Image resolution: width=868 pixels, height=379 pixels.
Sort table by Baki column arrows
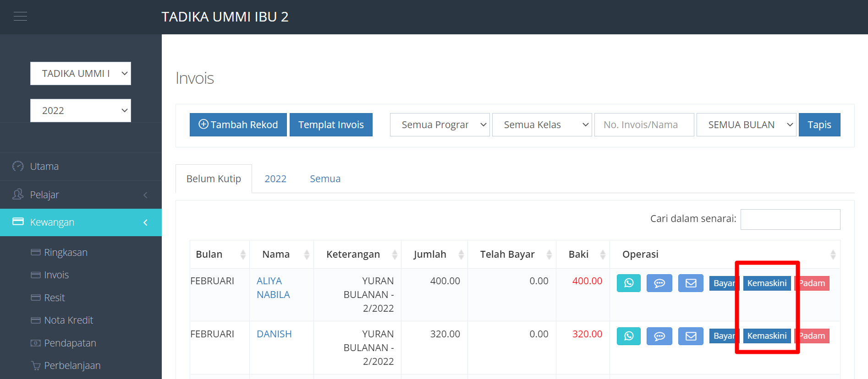tap(603, 254)
